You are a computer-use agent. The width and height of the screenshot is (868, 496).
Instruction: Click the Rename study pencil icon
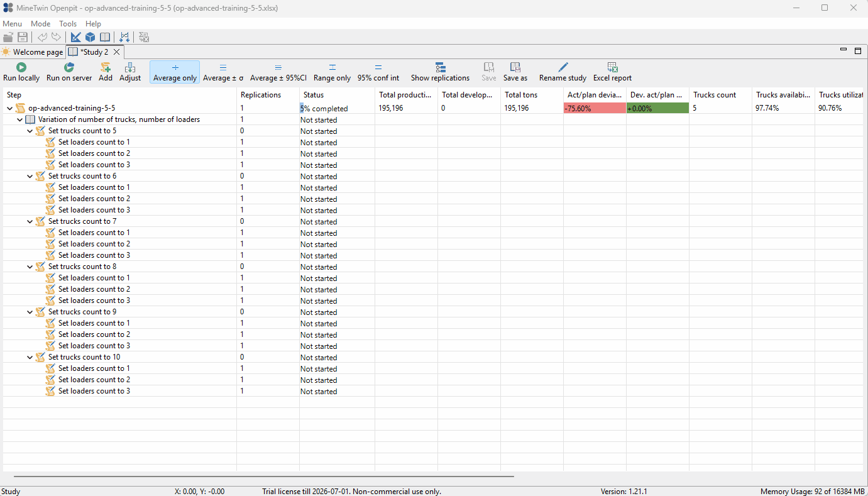click(563, 67)
